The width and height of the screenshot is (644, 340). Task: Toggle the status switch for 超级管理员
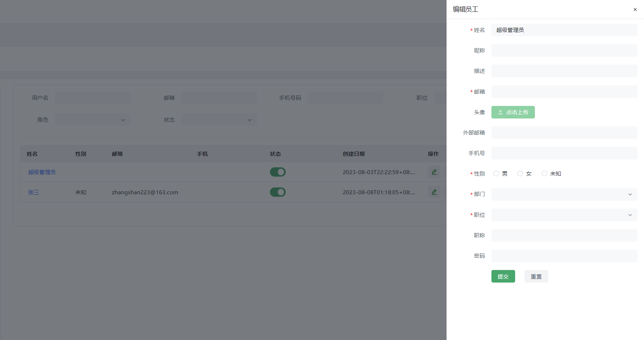278,172
